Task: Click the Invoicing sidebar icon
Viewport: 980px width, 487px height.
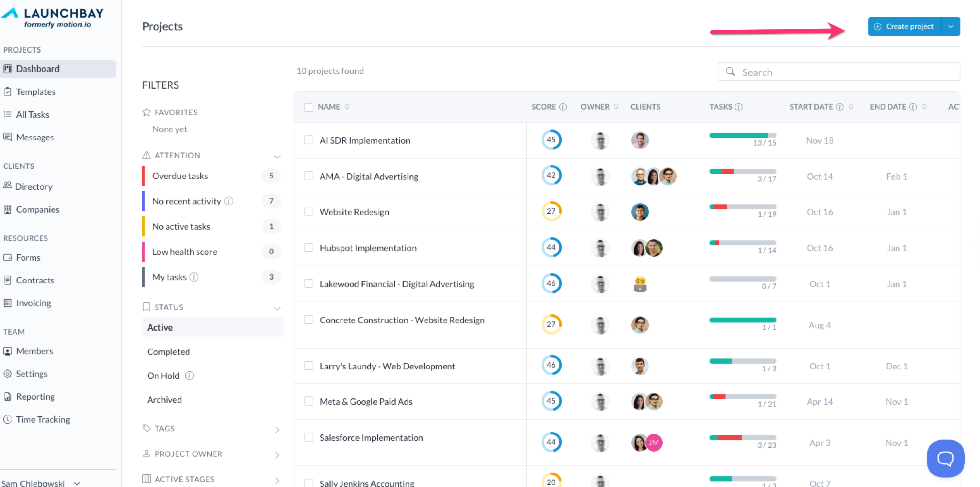Action: point(7,303)
